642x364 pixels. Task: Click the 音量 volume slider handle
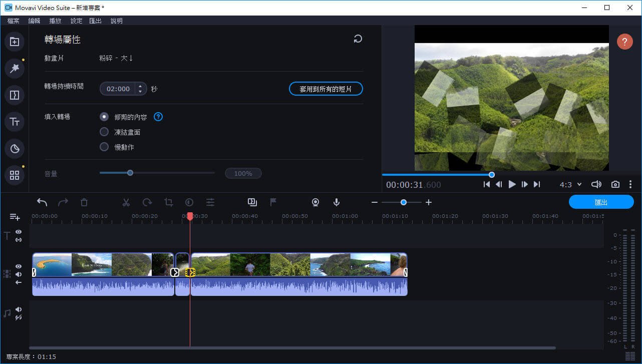tap(130, 173)
